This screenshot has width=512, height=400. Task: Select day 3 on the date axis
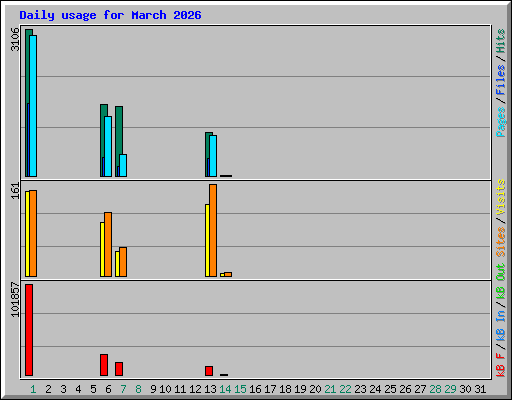63,389
